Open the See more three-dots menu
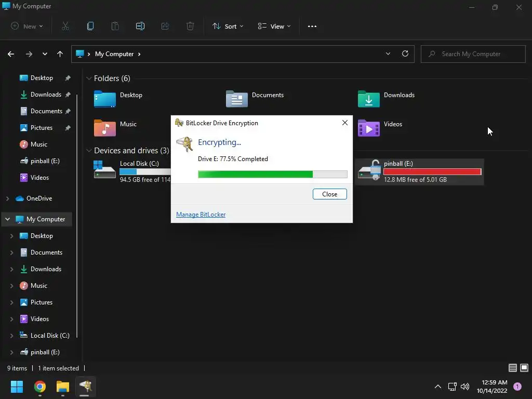Image resolution: width=532 pixels, height=399 pixels. point(312,26)
